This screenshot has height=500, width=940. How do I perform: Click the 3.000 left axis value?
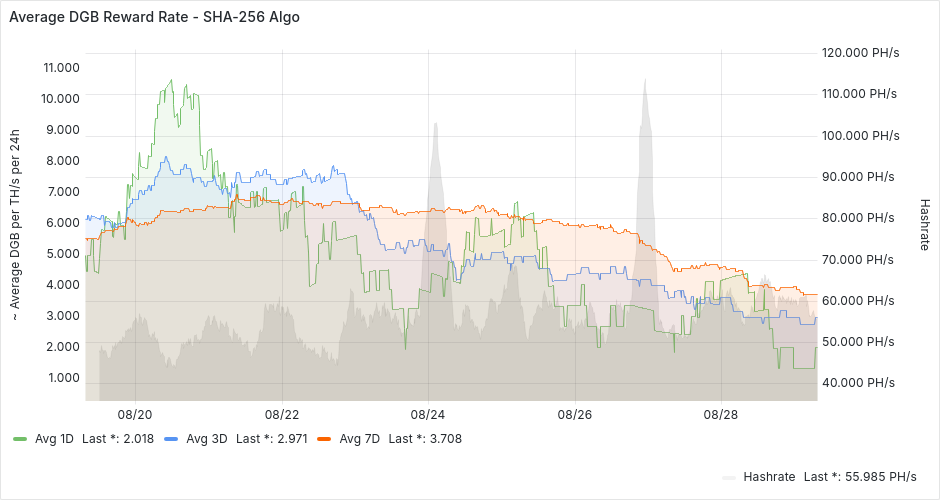(63, 315)
